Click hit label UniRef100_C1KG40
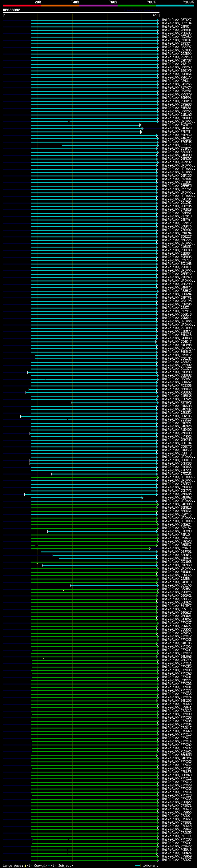Viewport: 197px width, 868px height. [176, 559]
